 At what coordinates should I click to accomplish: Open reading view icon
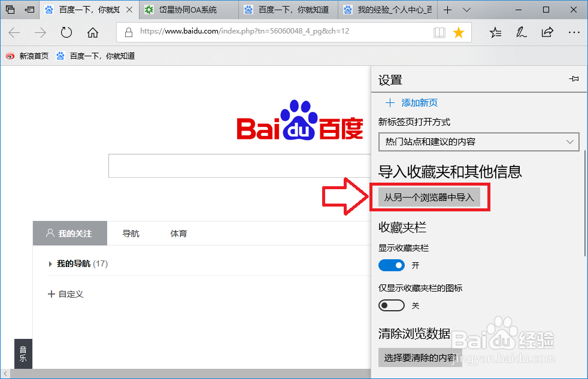coord(439,32)
